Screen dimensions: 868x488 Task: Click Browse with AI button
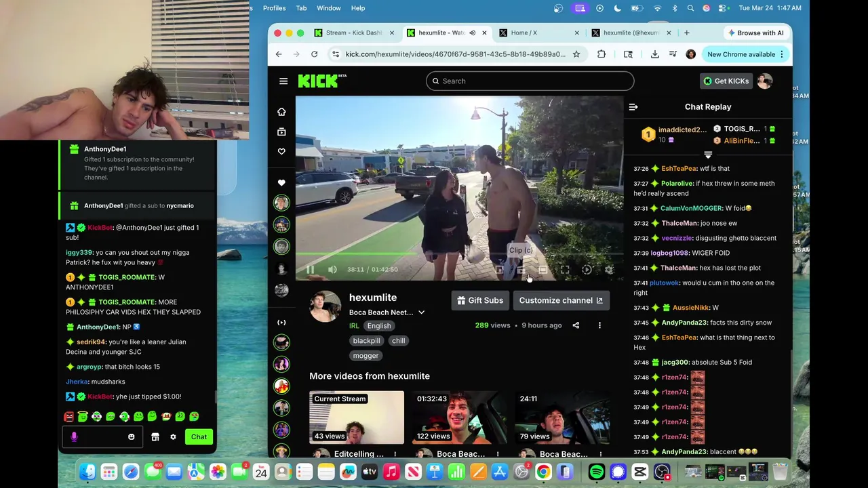755,33
